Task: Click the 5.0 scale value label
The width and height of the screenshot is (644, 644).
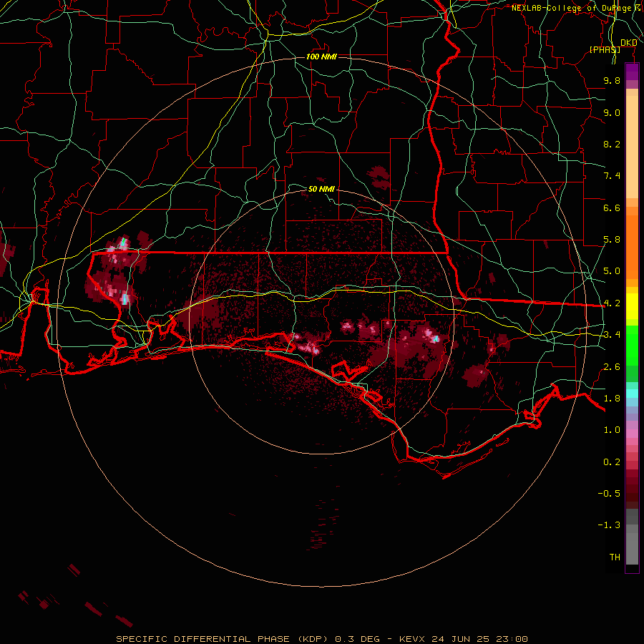Action: click(612, 271)
